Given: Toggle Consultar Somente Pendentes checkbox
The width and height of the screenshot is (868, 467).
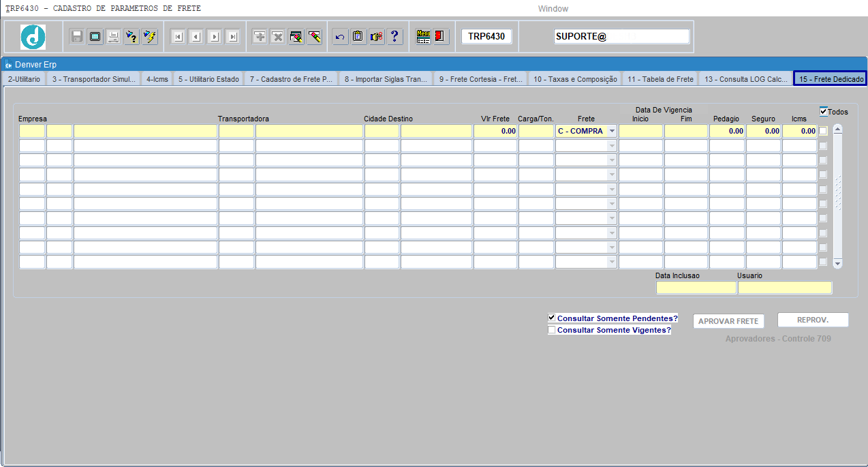Looking at the screenshot, I should (x=552, y=318).
